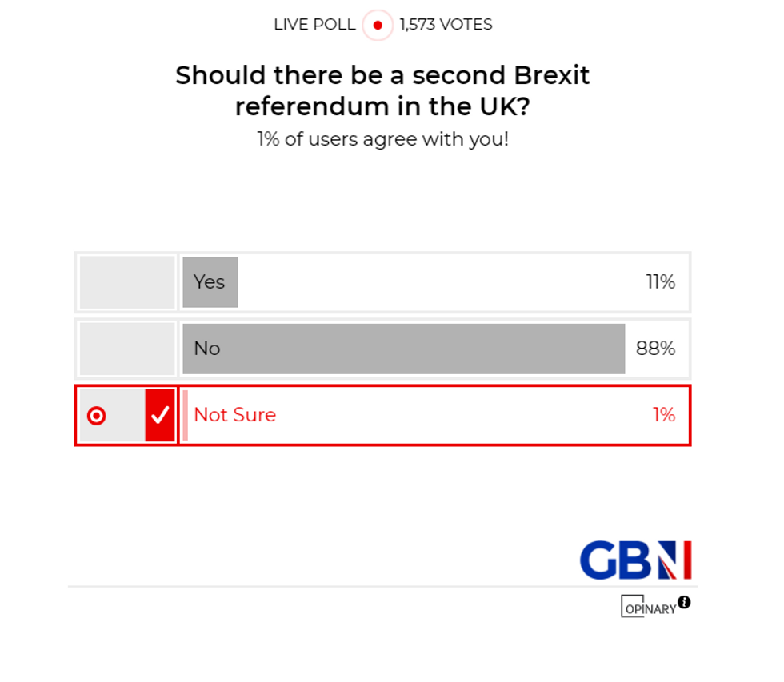Click the text '1% of users agree with you!'
This screenshot has height=682, width=784.
384,139
